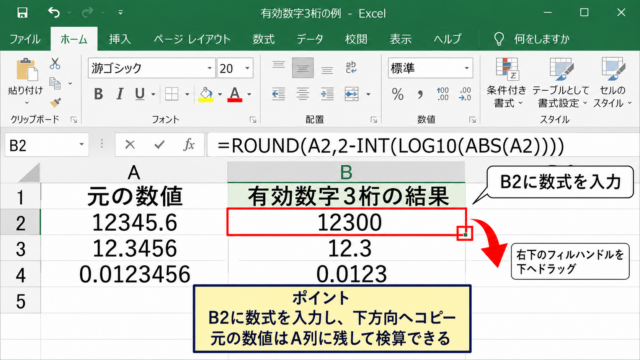The width and height of the screenshot is (640, 360).
Task: Click the Undo arrow icon
Action: coord(54,13)
